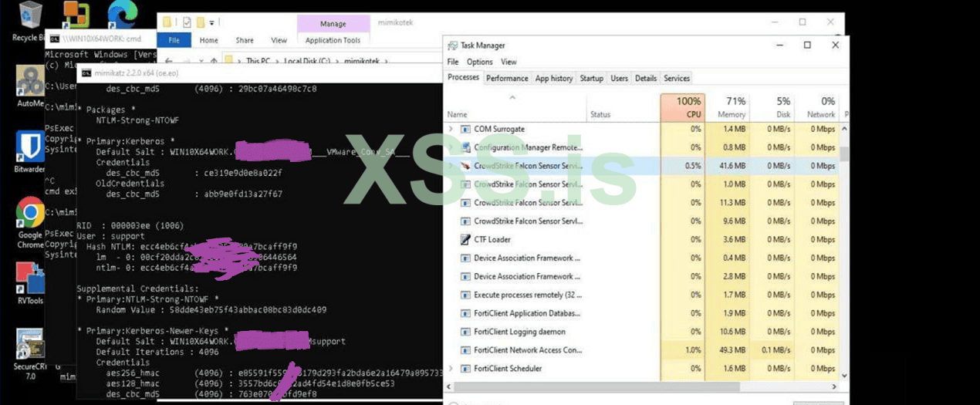Screen dimensions: 980x405
Task: Click the Task Manager title bar icon
Action: [452, 46]
